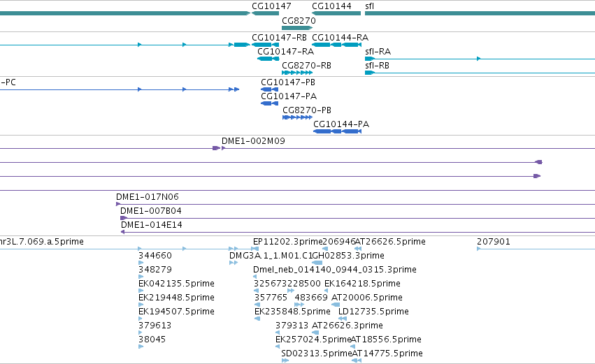Select the hr3L.7.069.a.5prime label
This screenshot has height=364, width=595.
[41, 242]
